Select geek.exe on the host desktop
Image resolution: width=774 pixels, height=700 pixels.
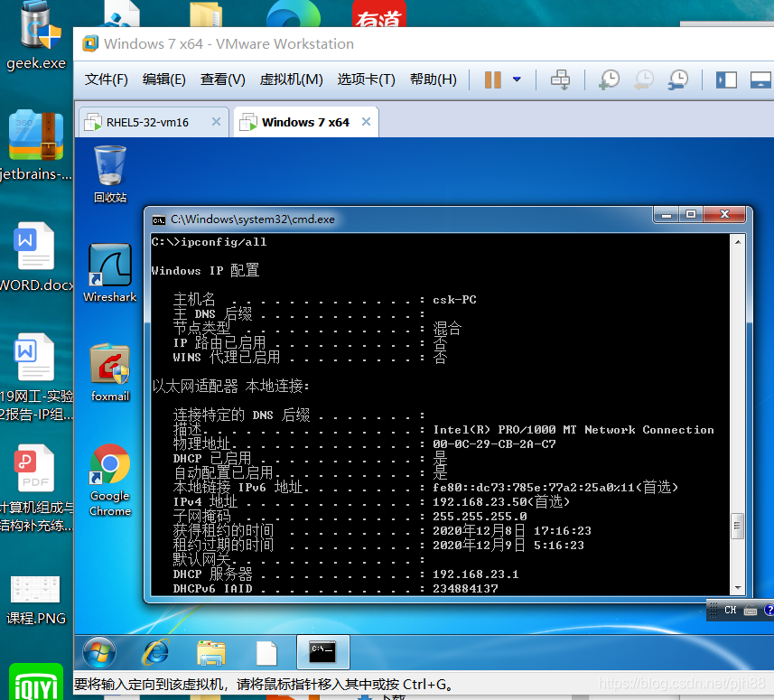click(x=36, y=36)
